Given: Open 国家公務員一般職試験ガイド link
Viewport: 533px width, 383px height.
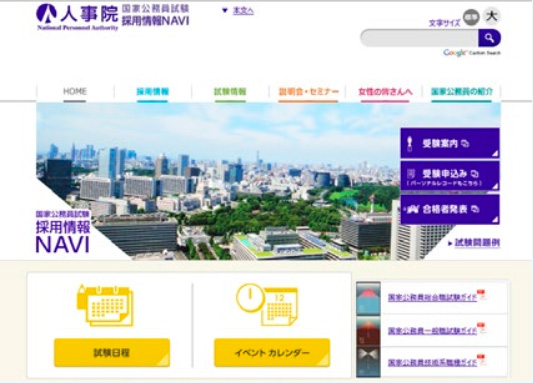Looking at the screenshot, I should point(432,331).
